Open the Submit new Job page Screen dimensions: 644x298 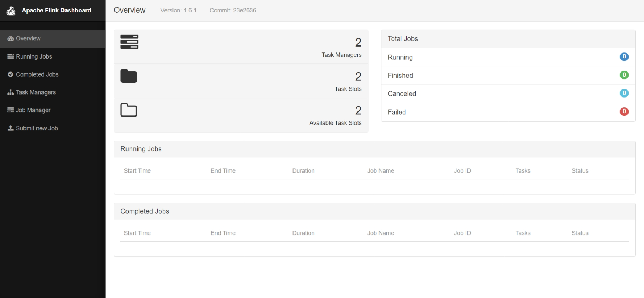[x=37, y=128]
